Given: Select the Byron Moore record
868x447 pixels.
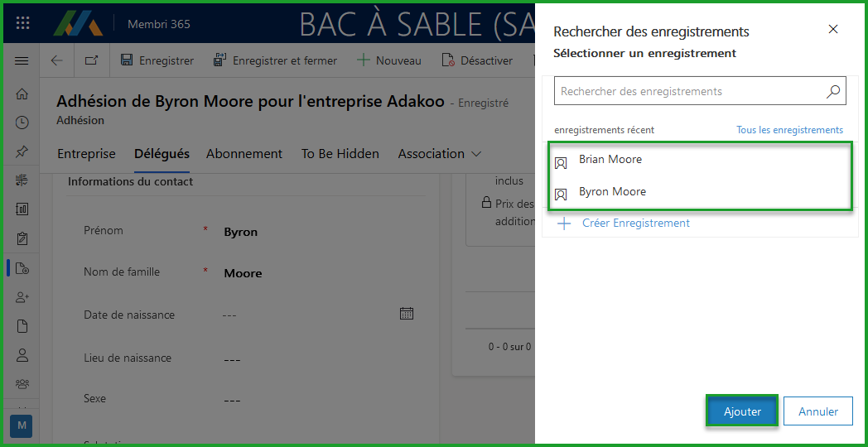Looking at the screenshot, I should pyautogui.click(x=612, y=192).
